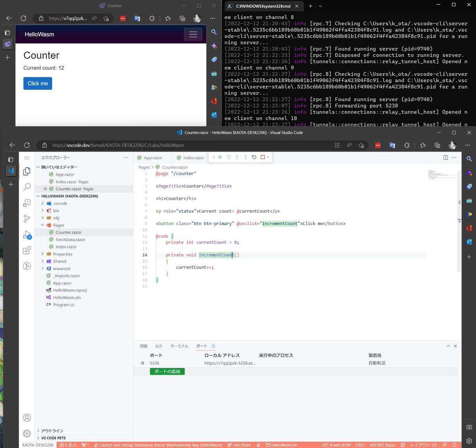Switch to the Index.razor editor tab
Viewport: 476px width, 448px height.
pos(191,158)
